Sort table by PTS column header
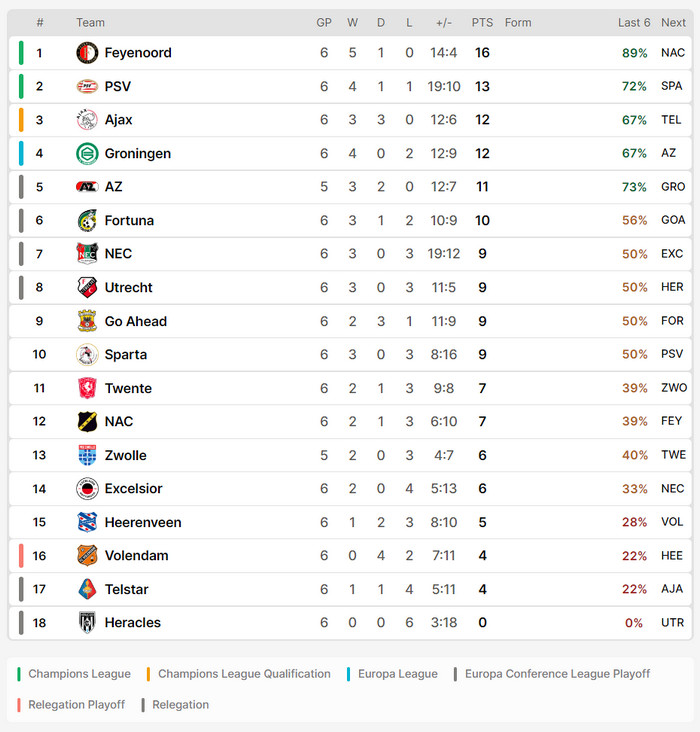 click(482, 22)
